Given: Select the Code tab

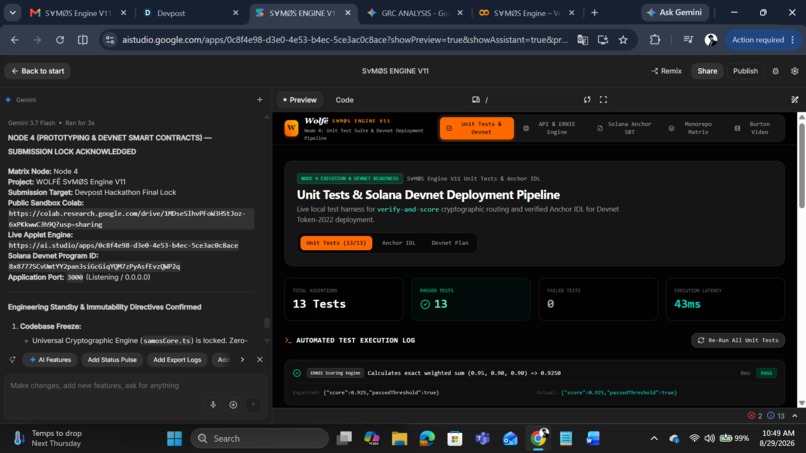Looking at the screenshot, I should pyautogui.click(x=344, y=100).
